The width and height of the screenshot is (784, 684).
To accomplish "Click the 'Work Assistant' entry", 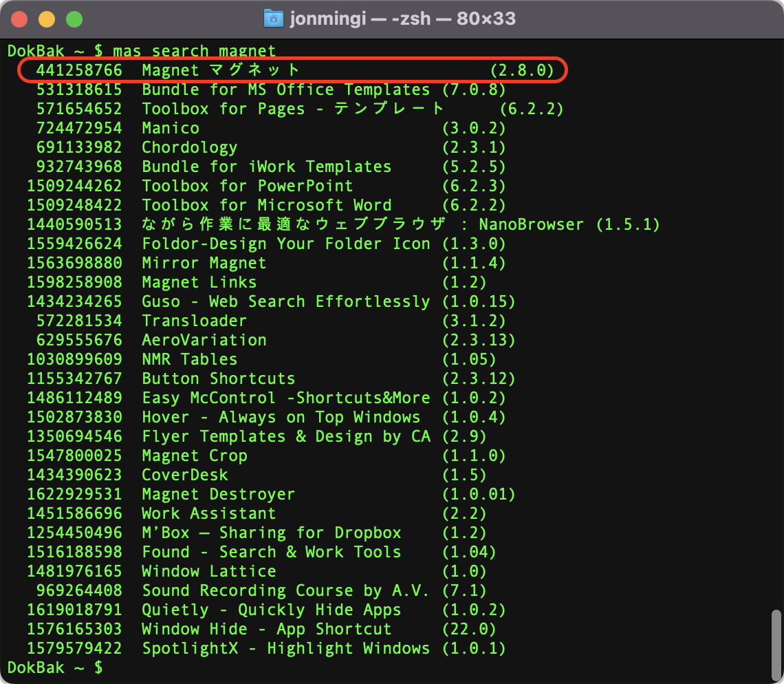I will [x=209, y=513].
